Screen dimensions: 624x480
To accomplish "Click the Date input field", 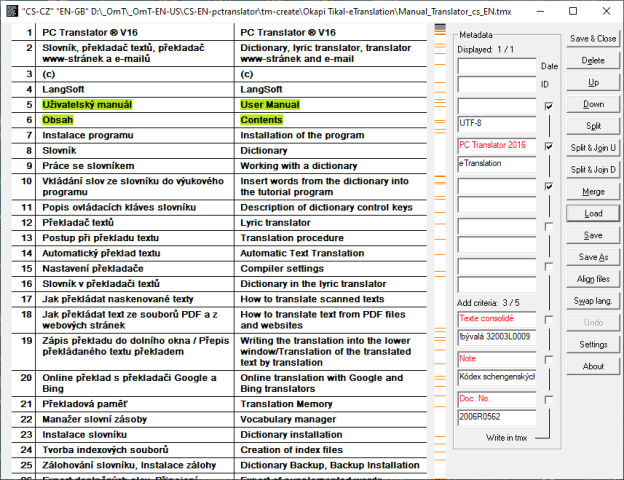I will [x=497, y=66].
